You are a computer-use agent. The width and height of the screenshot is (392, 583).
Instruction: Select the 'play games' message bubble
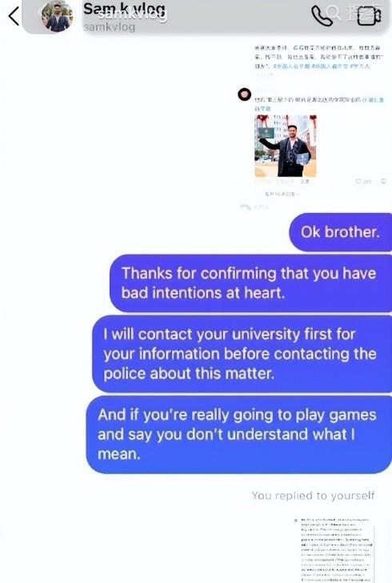[x=239, y=434]
